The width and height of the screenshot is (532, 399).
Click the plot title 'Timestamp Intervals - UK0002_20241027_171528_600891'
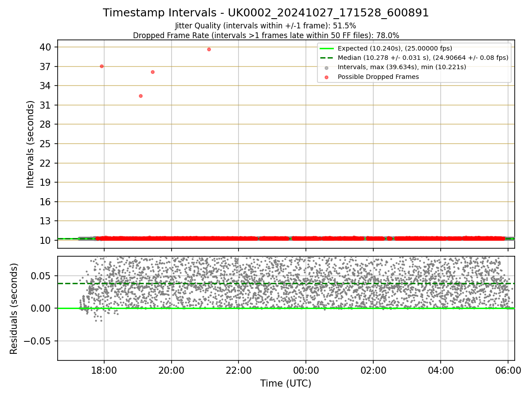coord(266,13)
